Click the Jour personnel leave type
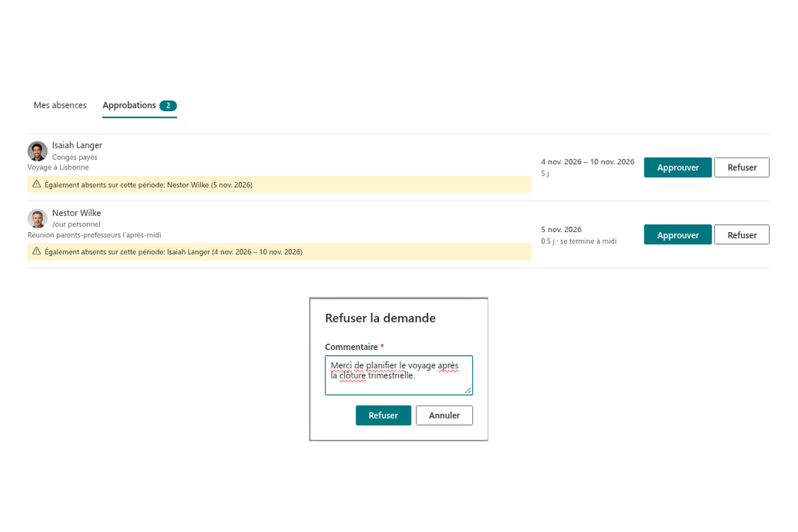The image size is (798, 532). (x=76, y=225)
